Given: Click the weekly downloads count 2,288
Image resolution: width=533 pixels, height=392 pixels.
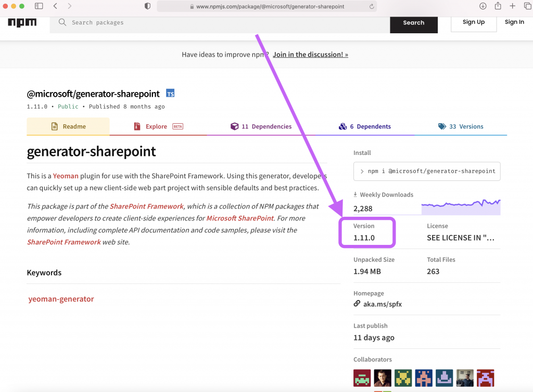Looking at the screenshot, I should (363, 208).
